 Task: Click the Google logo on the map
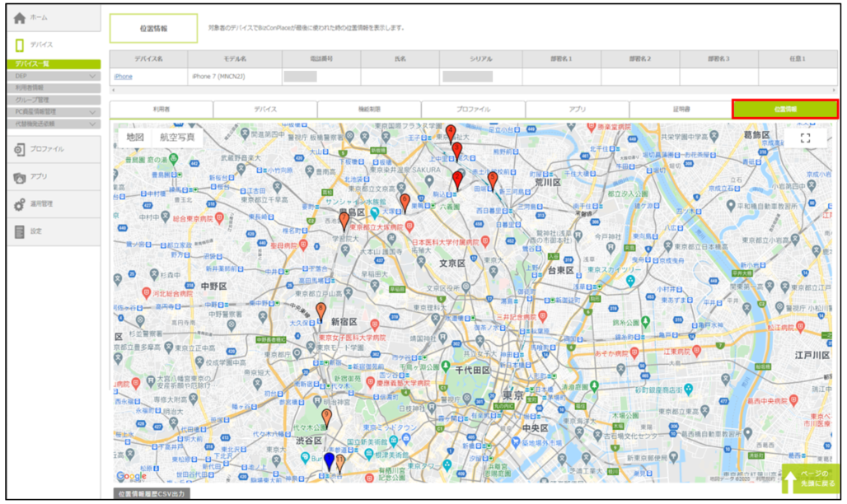click(x=131, y=476)
